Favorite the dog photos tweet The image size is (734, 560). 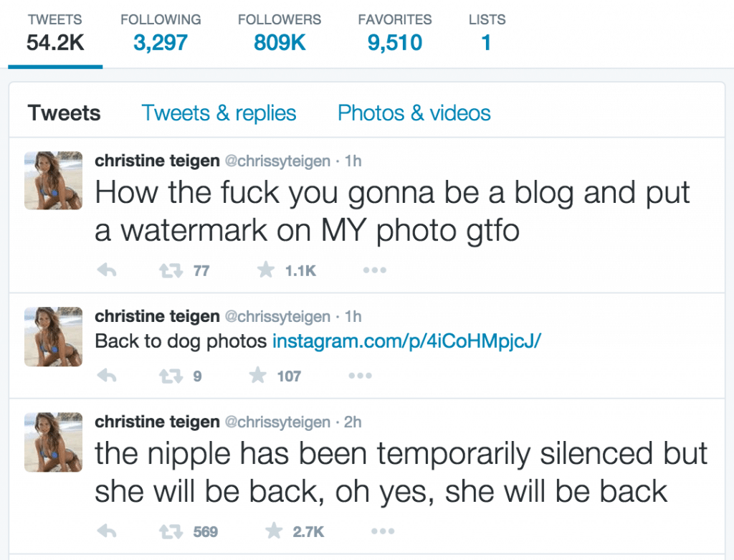point(258,375)
